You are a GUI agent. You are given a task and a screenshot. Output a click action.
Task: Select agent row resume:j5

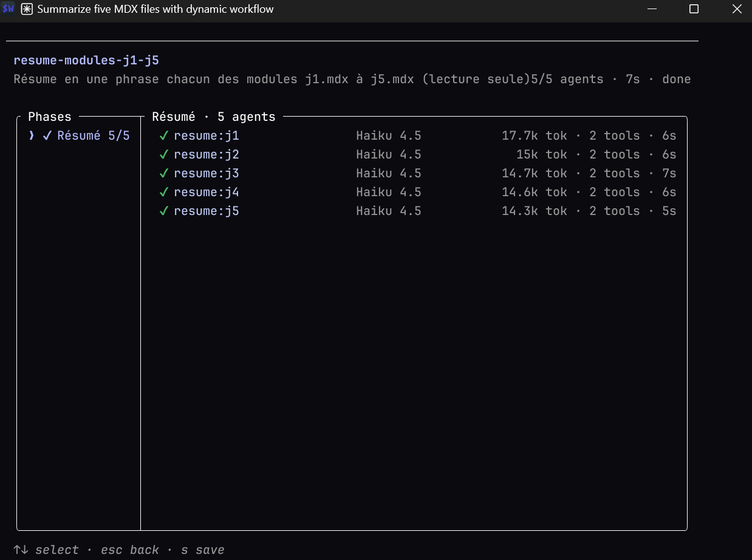(x=417, y=211)
